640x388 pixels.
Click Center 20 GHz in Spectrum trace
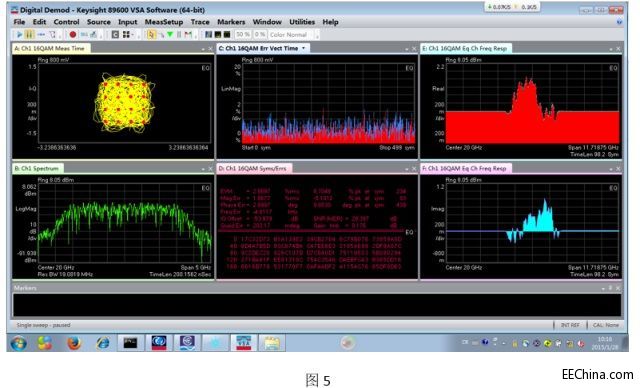click(x=56, y=268)
